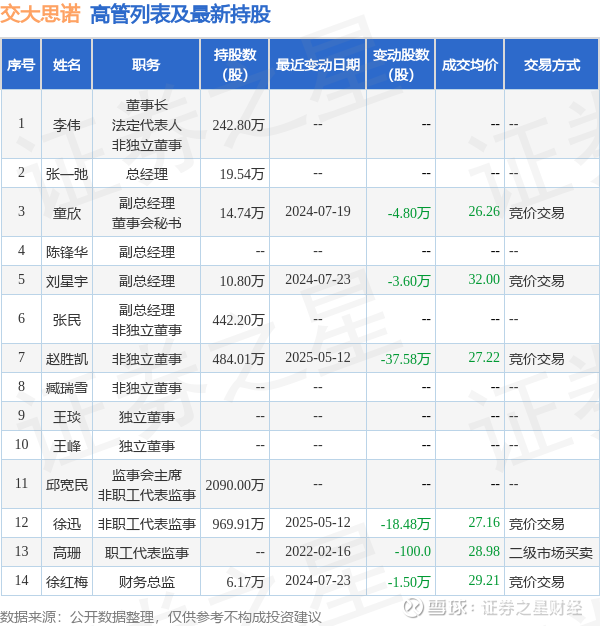Click 职工代表监事 position for 高珊
600x626 pixels.
(147, 553)
